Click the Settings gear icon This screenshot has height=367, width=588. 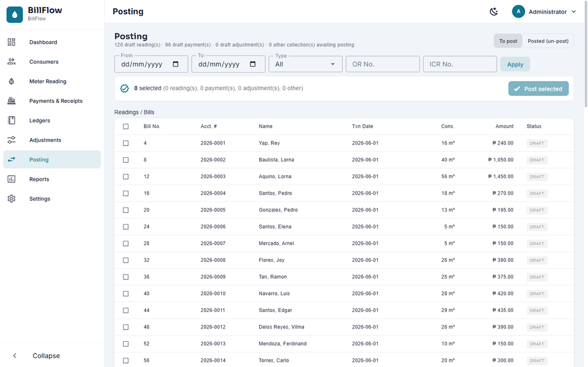coord(12,199)
